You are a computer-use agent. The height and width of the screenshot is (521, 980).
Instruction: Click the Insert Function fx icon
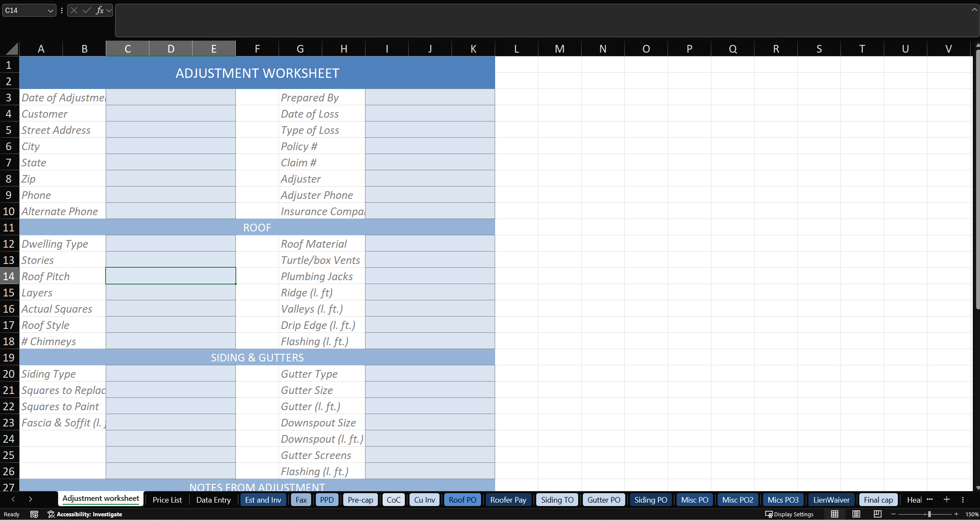100,10
